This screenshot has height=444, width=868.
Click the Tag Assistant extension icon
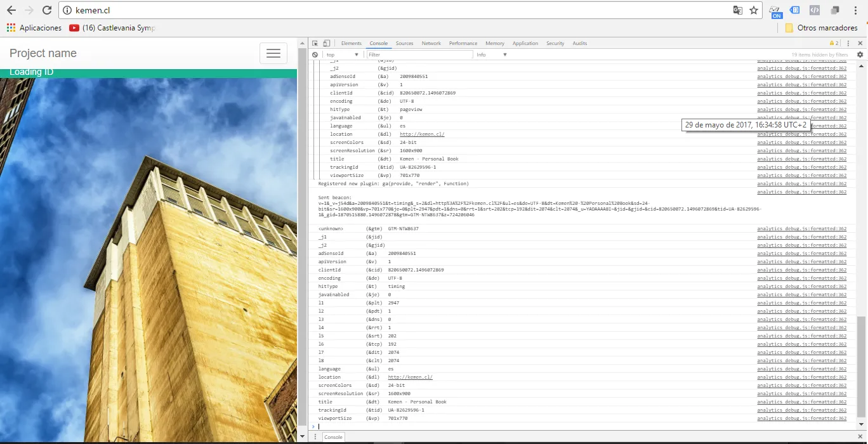(x=794, y=10)
